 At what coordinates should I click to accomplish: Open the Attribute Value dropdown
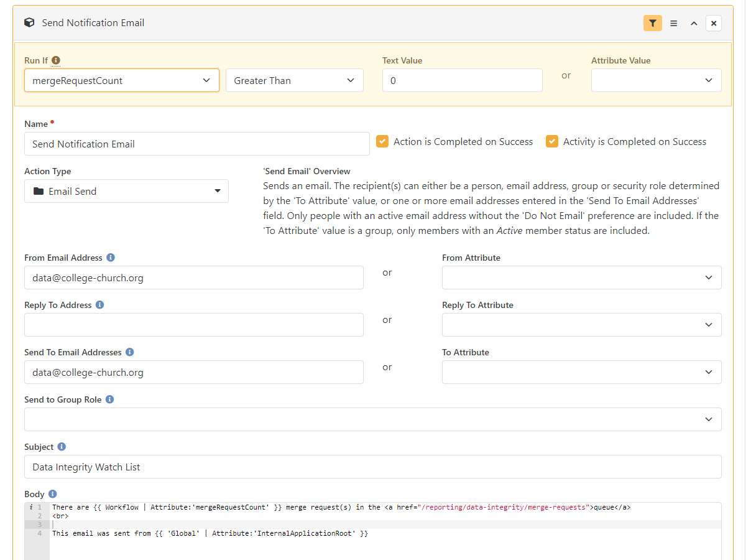click(657, 80)
